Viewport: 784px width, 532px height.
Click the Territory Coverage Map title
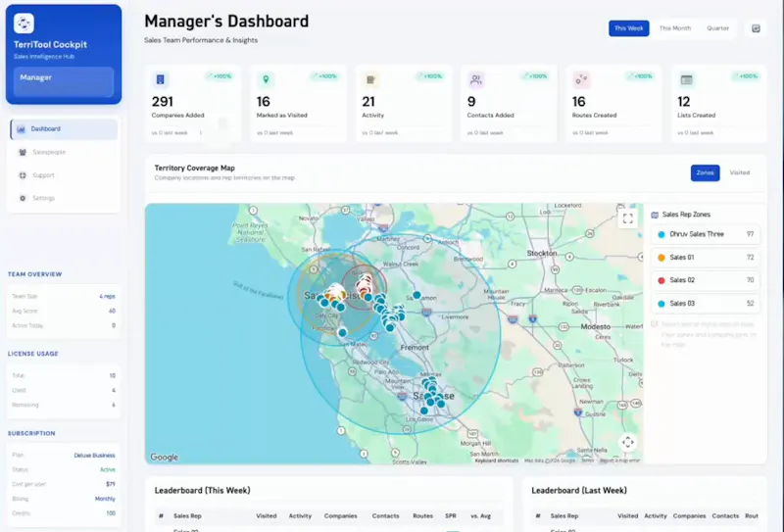click(x=194, y=168)
